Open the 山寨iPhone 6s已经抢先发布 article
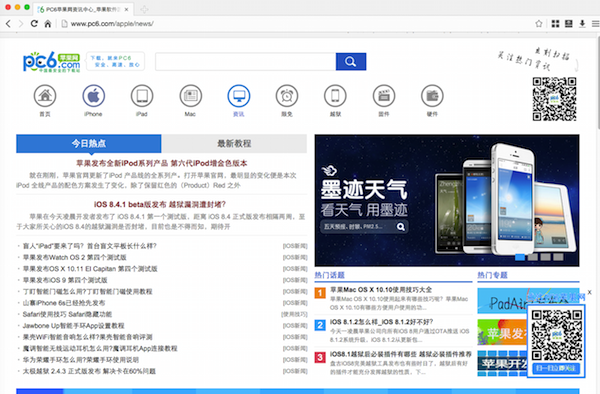Viewport: 600px width, 394px height. (x=64, y=303)
